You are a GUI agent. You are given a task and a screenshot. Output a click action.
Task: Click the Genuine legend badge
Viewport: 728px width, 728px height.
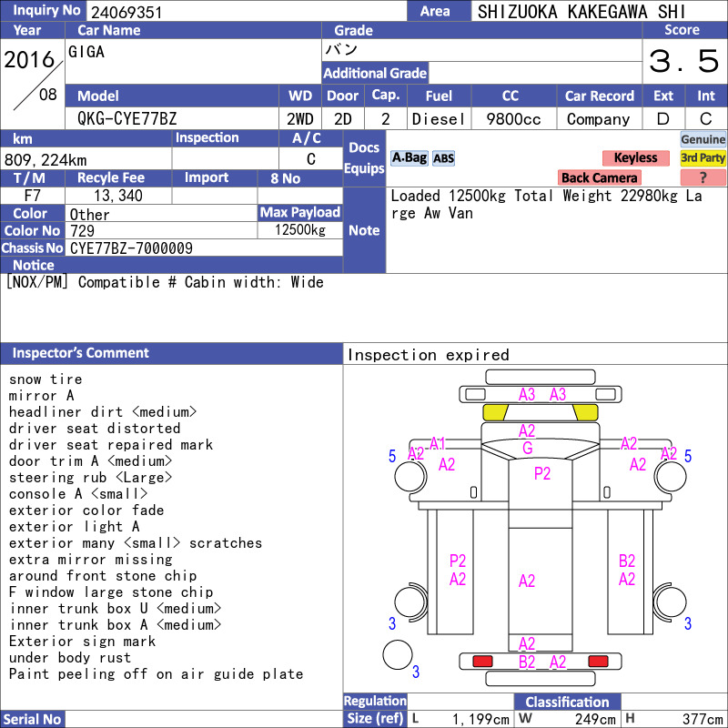(x=703, y=139)
